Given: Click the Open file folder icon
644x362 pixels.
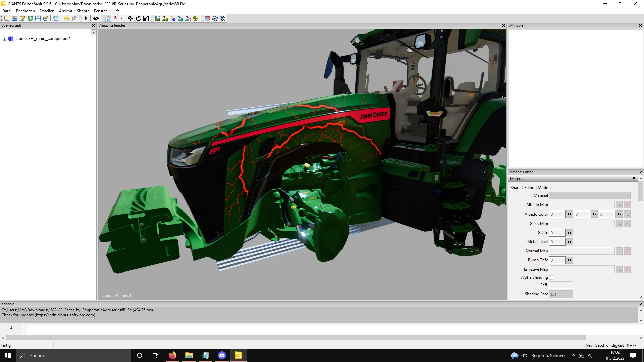Looking at the screenshot, I should point(15,18).
